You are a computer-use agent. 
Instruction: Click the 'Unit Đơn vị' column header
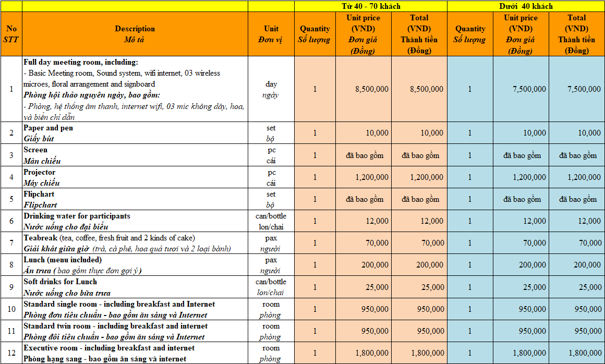pyautogui.click(x=271, y=34)
